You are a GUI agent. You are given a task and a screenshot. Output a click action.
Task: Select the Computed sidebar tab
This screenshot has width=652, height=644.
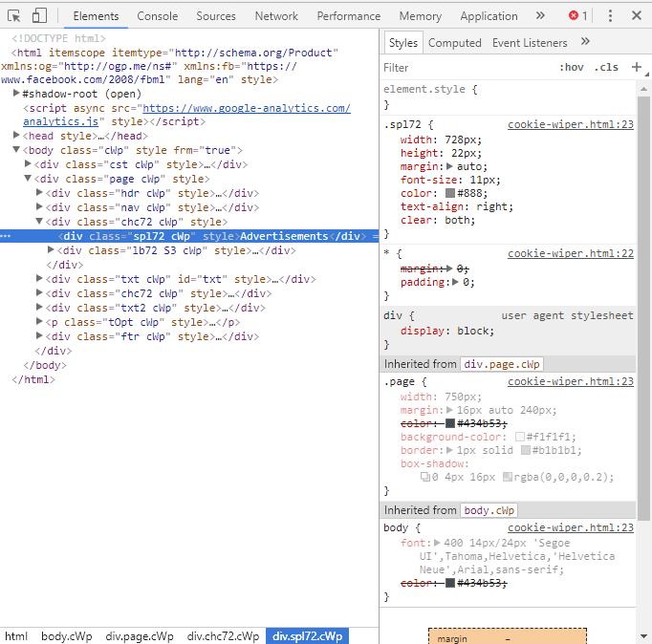454,43
